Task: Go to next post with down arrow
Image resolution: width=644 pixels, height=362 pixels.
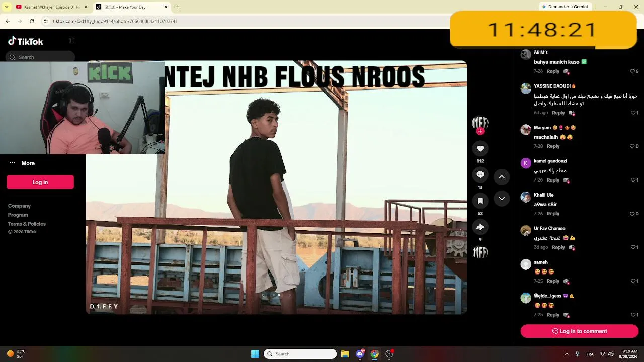Action: pyautogui.click(x=502, y=199)
